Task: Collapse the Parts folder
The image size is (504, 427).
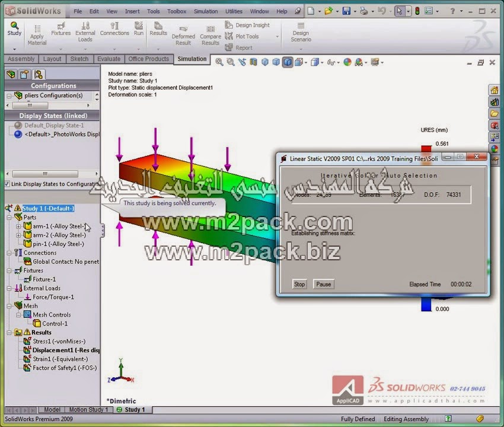Action: coord(9,218)
